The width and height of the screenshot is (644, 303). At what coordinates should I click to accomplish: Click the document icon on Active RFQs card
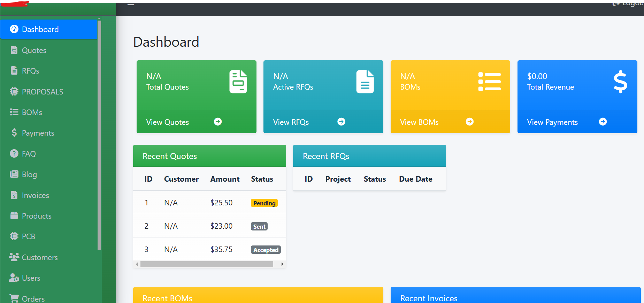[365, 82]
